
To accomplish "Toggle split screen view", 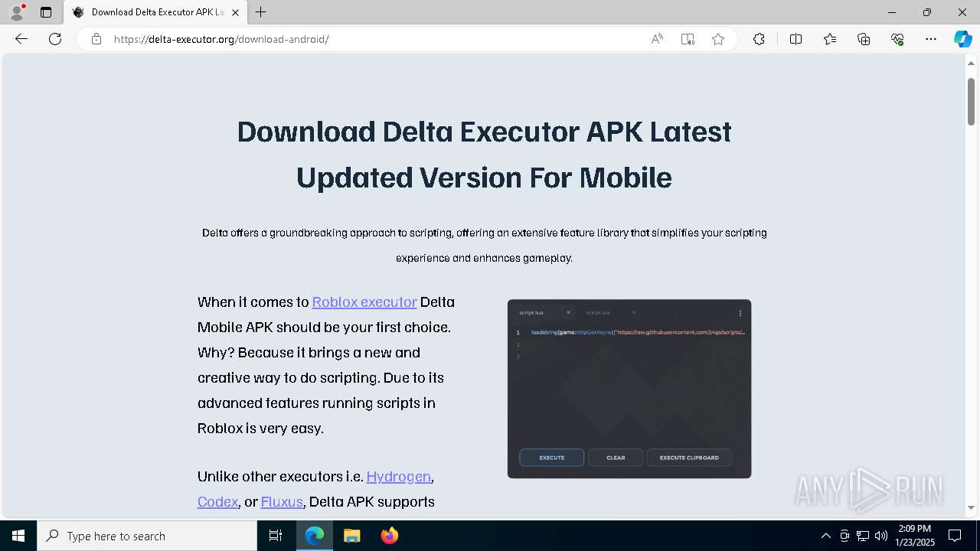I will (795, 39).
